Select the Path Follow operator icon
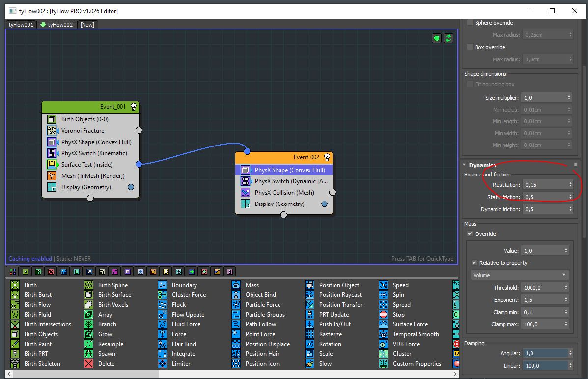Screen dimensions: 588x379 point(236,324)
